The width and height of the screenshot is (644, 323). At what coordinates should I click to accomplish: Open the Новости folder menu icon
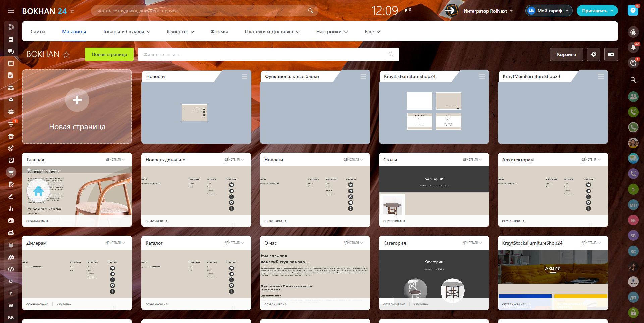[244, 76]
